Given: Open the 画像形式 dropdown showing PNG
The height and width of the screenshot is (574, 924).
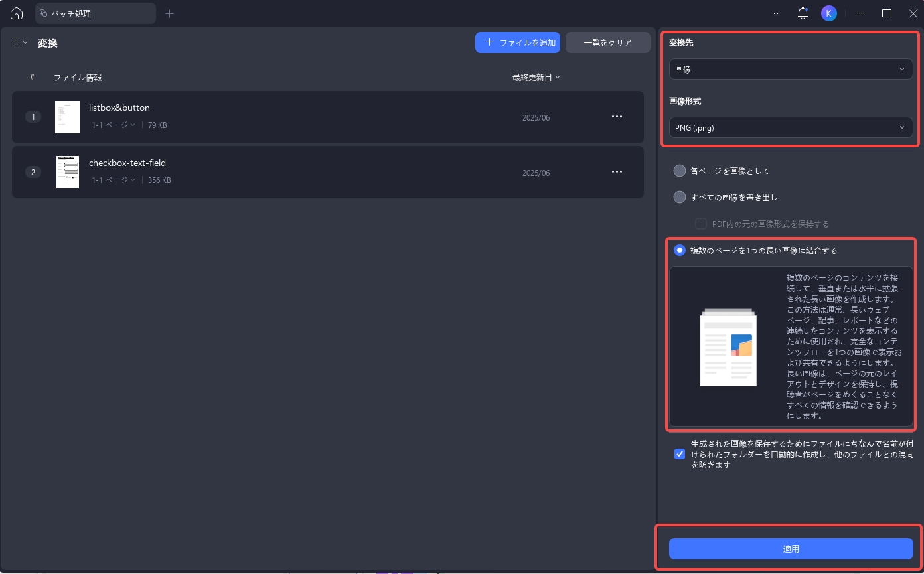Looking at the screenshot, I should tap(791, 127).
